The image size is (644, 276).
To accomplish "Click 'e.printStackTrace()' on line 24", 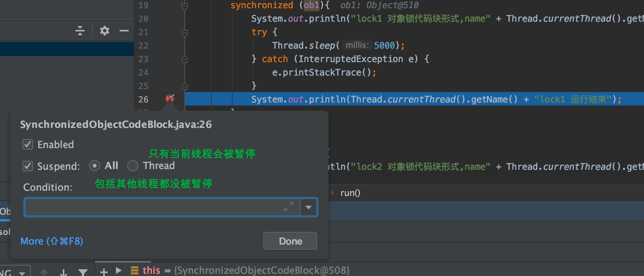I will point(324,73).
